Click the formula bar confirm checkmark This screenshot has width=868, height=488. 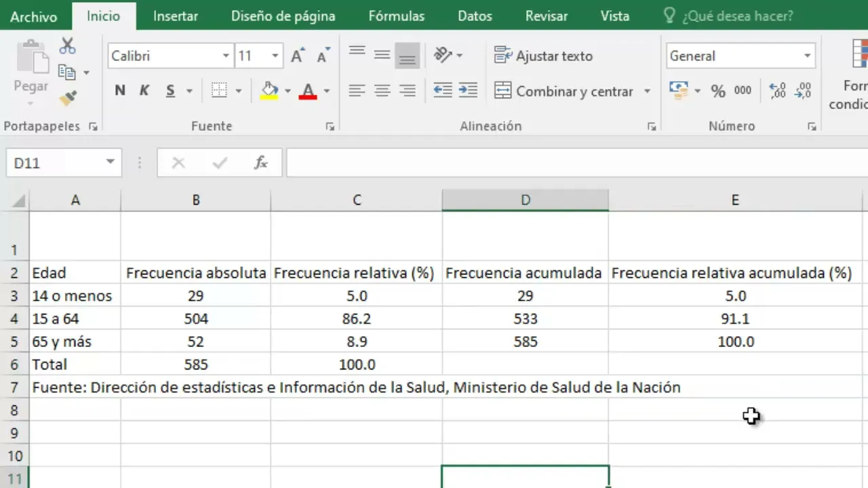(220, 163)
